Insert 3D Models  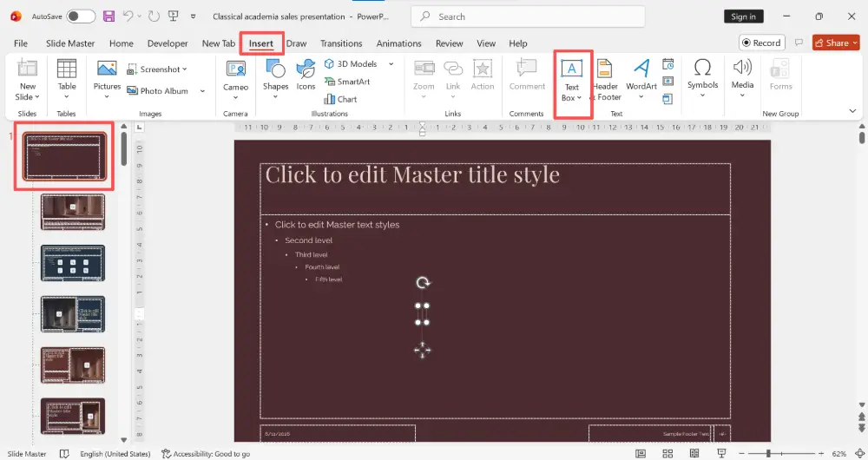point(351,63)
